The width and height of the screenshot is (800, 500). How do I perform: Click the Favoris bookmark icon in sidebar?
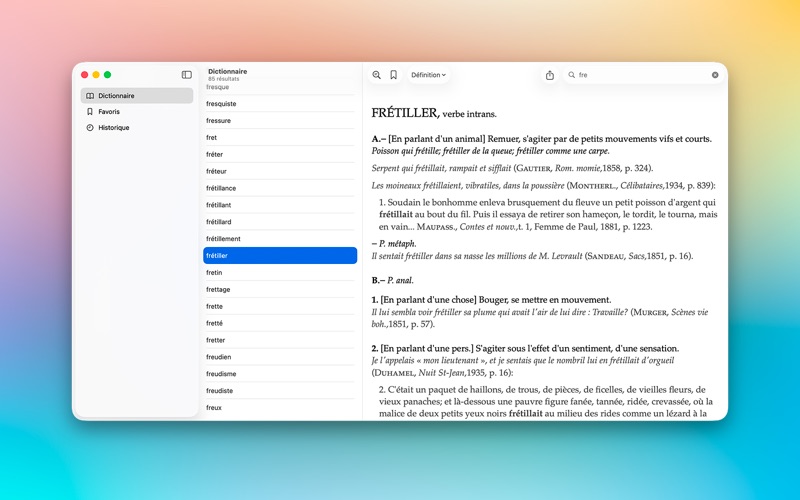click(x=90, y=112)
